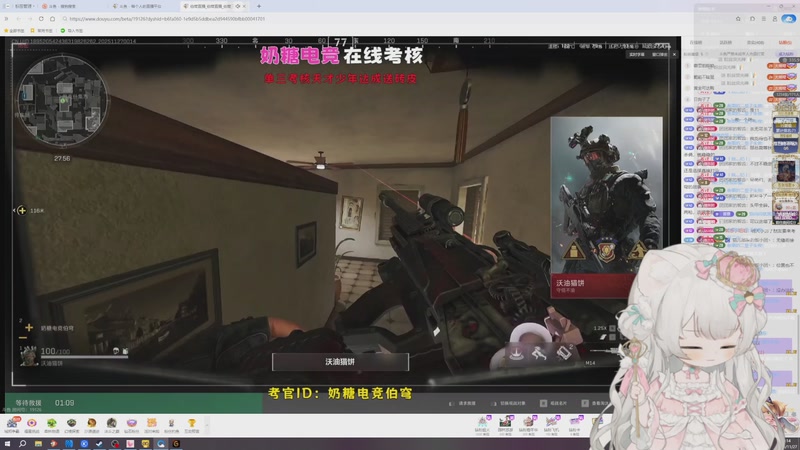Open a new browser tab
Image resolution: width=800 pixels, height=450 pixels.
259,6
